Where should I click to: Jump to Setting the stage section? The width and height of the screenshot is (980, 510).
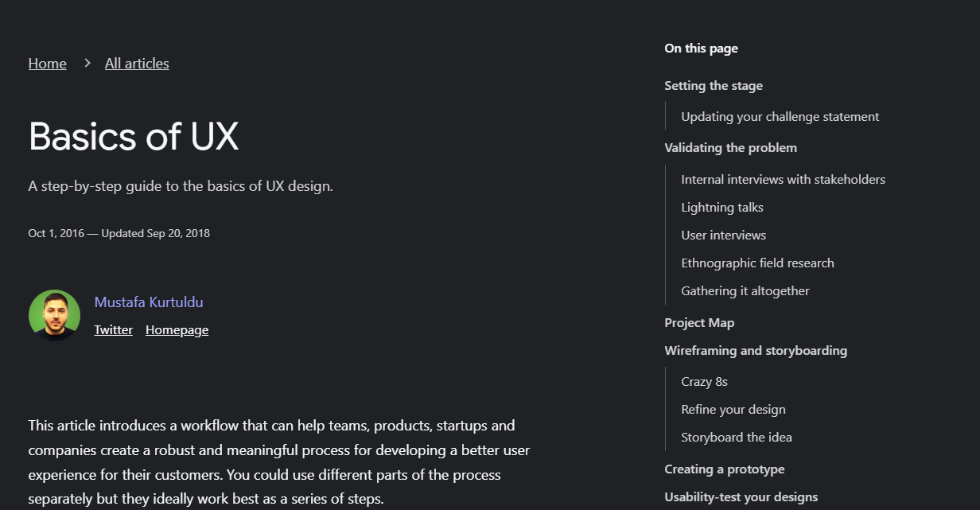(x=713, y=85)
